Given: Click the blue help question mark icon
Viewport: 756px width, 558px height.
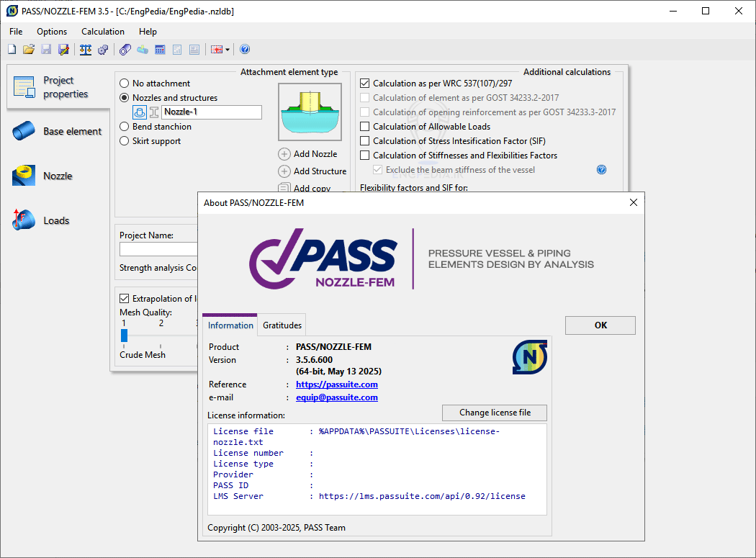Looking at the screenshot, I should coord(245,50).
